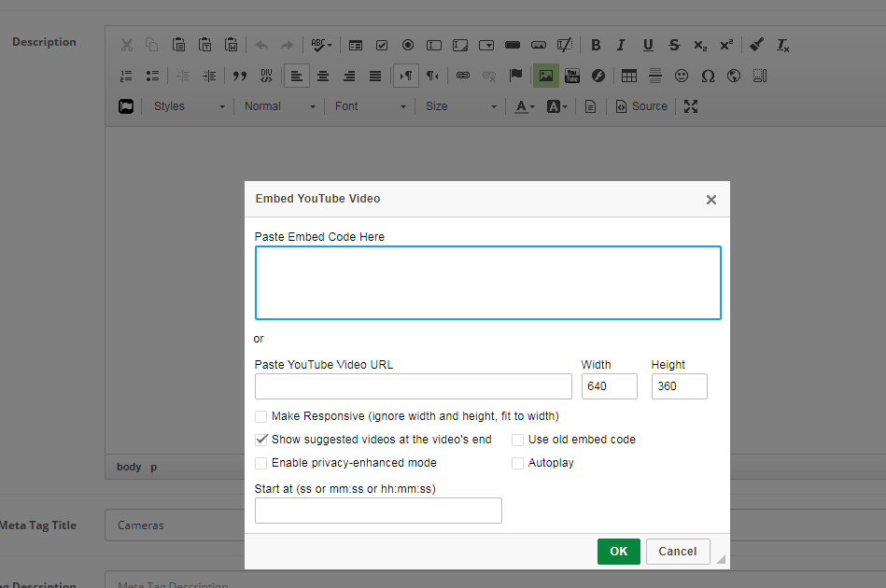This screenshot has height=588, width=886.
Task: Click the Start at time field
Action: [x=379, y=511]
